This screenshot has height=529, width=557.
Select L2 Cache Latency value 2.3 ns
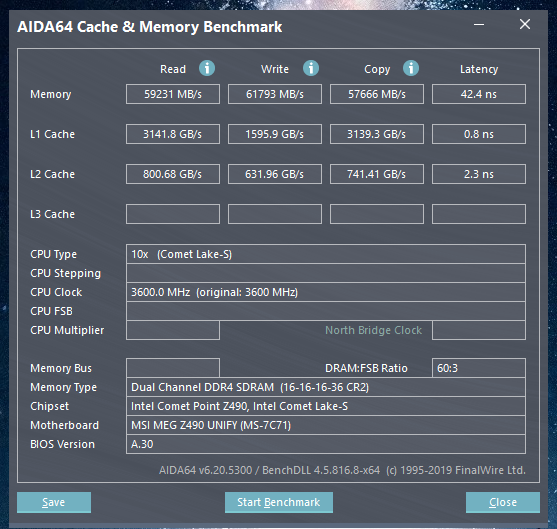pos(479,174)
